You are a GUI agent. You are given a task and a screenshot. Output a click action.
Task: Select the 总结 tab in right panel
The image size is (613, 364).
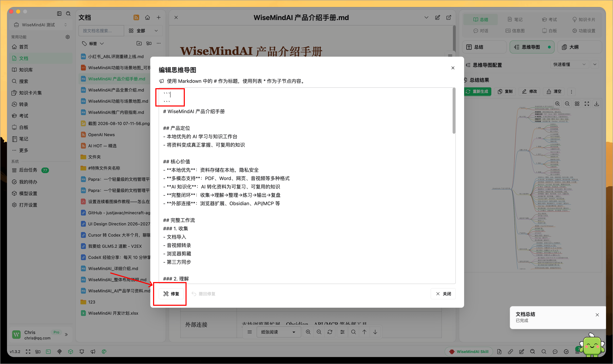tap(480, 19)
